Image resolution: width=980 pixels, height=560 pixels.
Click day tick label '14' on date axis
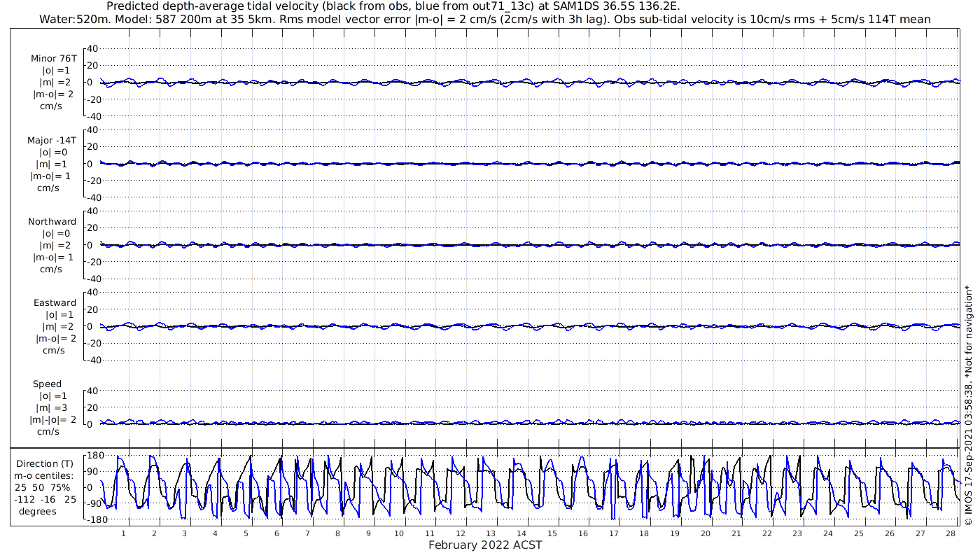(521, 533)
